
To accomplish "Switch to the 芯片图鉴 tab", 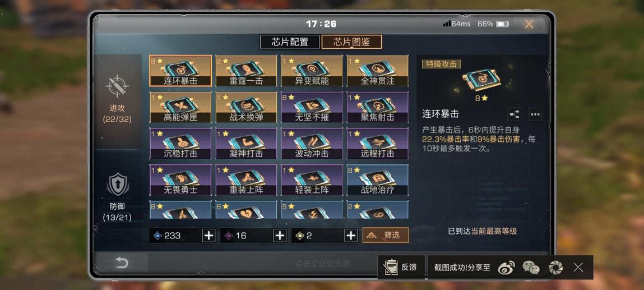I will click(351, 42).
